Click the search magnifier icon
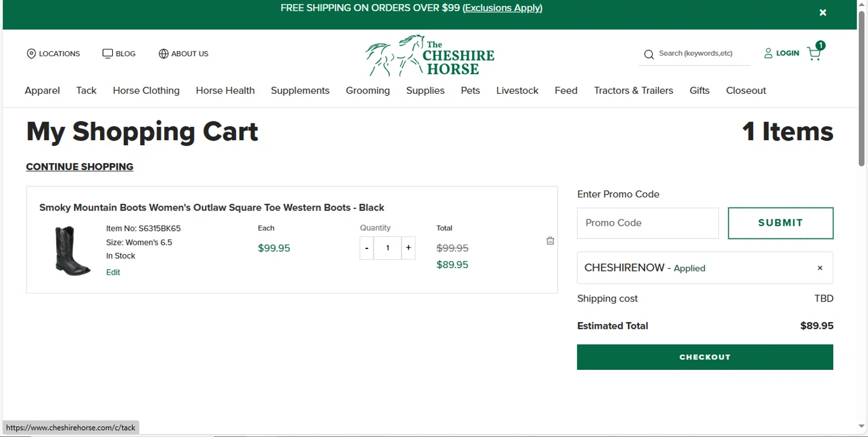This screenshot has height=437, width=868. pos(649,54)
